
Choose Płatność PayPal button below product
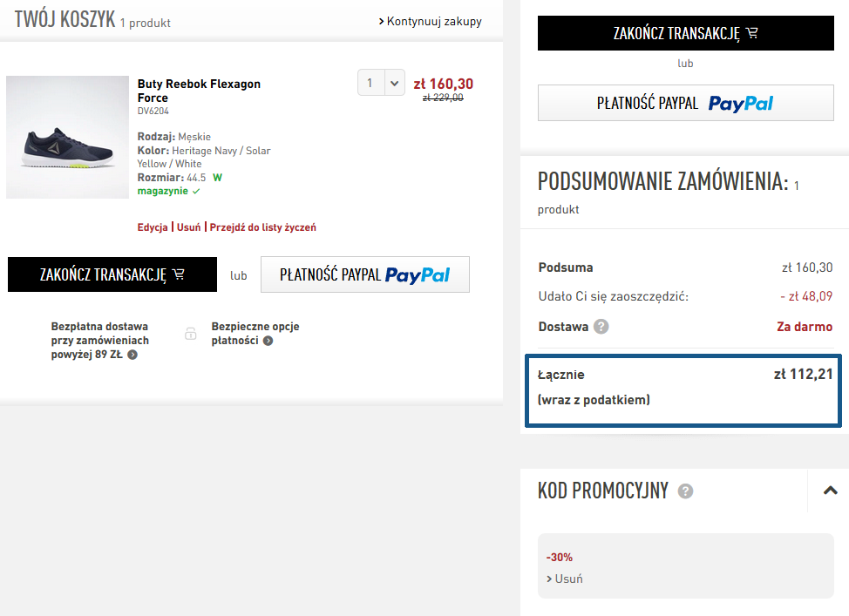(x=365, y=274)
